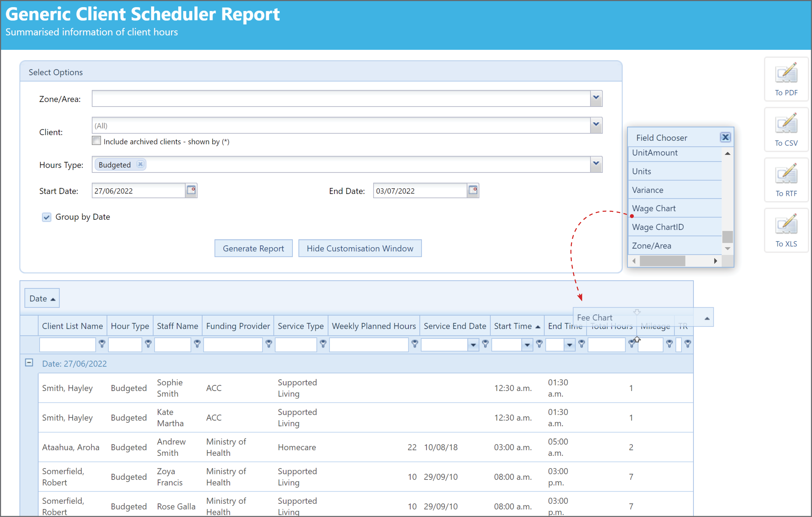Image resolution: width=812 pixels, height=517 pixels.
Task: Click Generate Report button
Action: click(253, 248)
